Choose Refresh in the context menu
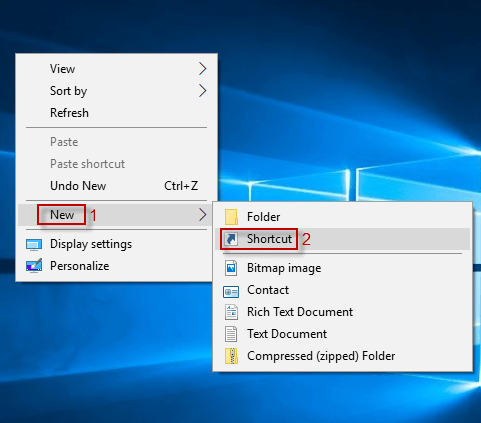This screenshot has width=481, height=423. point(115,113)
